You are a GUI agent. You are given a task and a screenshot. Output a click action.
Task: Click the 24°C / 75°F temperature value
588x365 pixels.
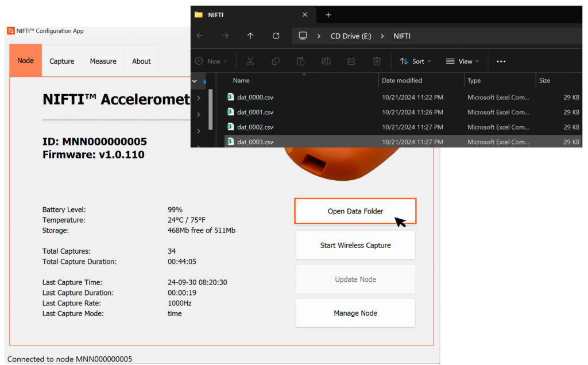pos(187,220)
